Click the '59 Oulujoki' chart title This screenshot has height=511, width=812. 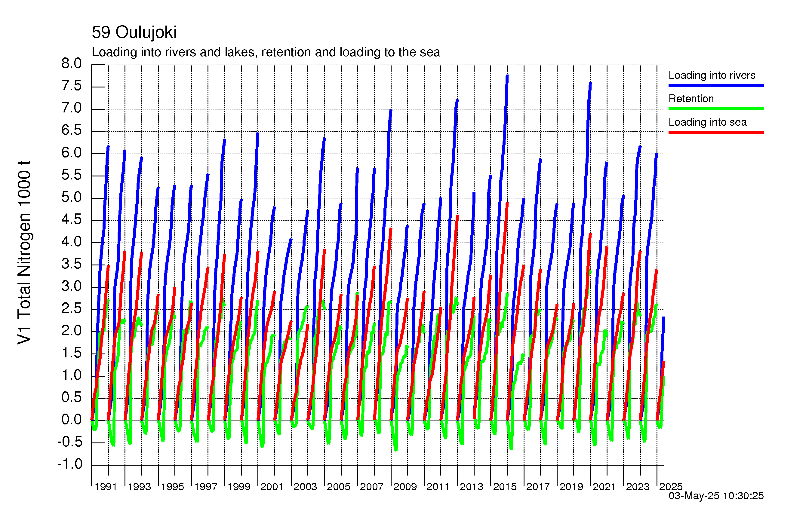[x=134, y=32]
